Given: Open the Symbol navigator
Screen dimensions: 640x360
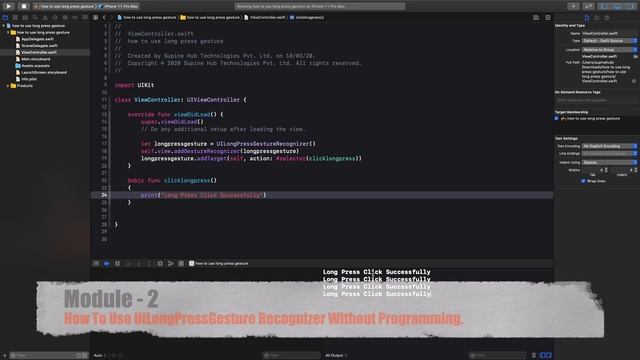Looking at the screenshot, I should point(25,18).
